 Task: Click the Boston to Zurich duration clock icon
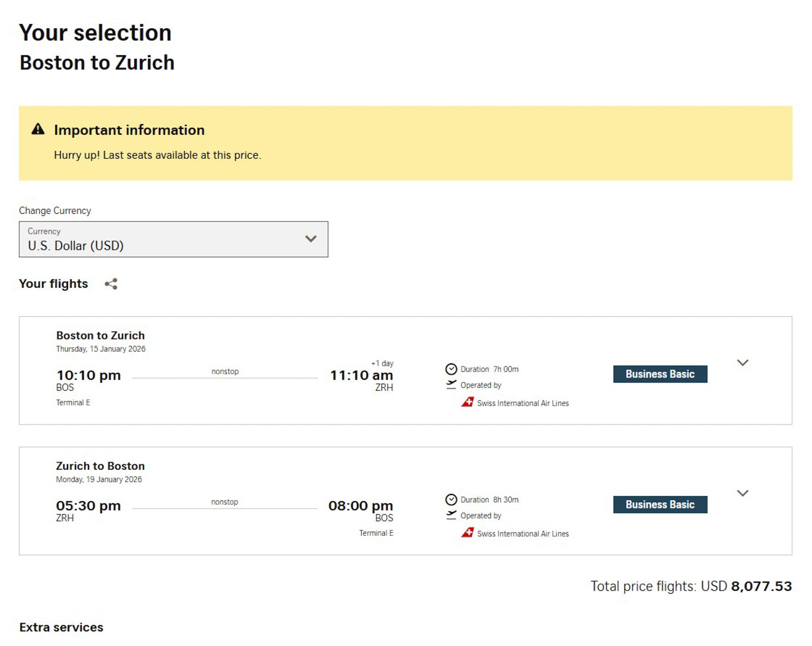pyautogui.click(x=451, y=369)
